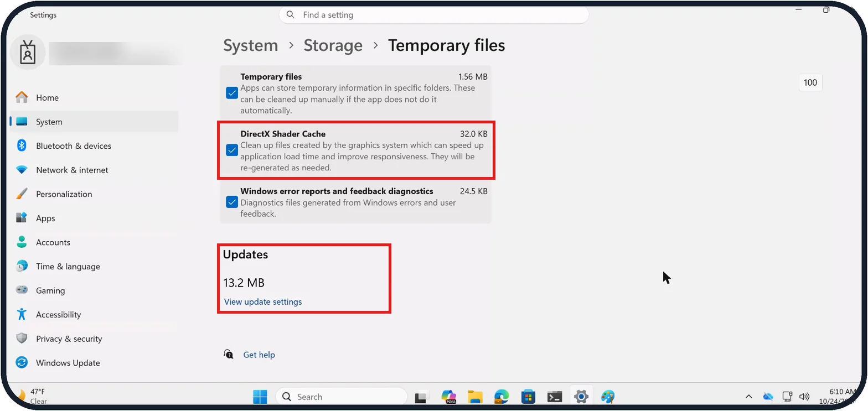Open Gaming settings

(94, 290)
